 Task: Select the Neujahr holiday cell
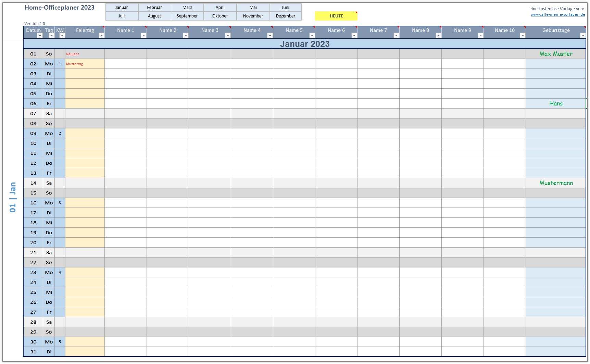coord(85,54)
